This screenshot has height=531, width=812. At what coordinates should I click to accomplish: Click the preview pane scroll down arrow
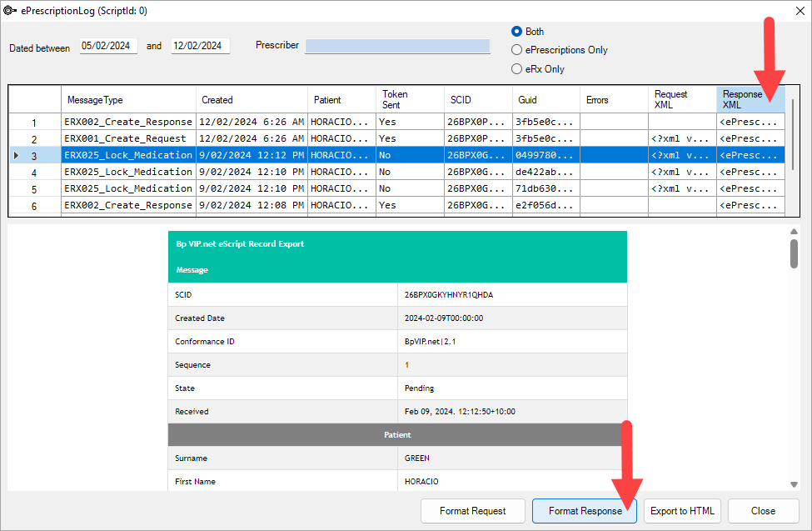(794, 484)
